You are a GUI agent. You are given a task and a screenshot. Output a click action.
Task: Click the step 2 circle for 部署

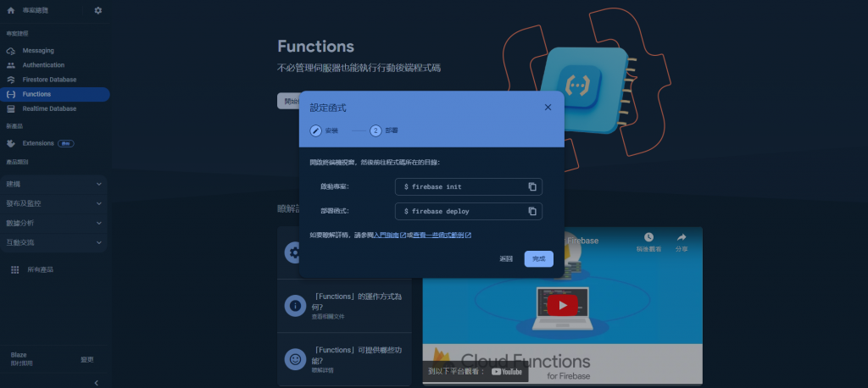click(x=376, y=131)
